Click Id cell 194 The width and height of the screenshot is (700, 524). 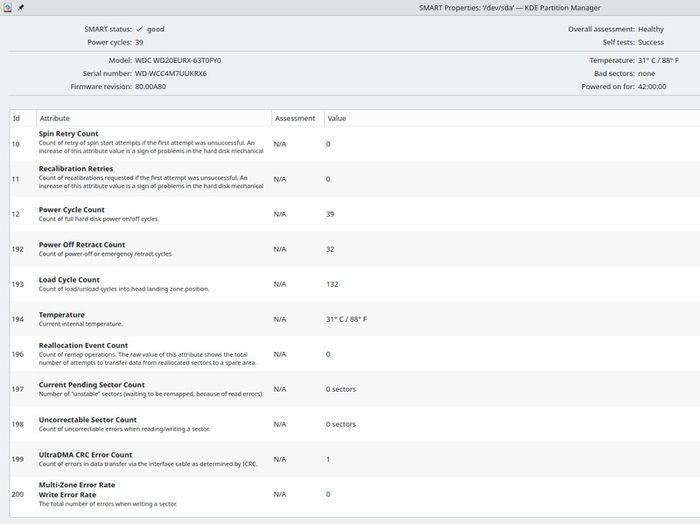click(17, 319)
